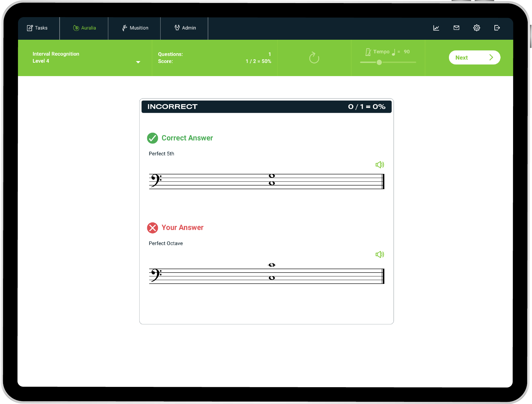Click the log out icon

497,28
